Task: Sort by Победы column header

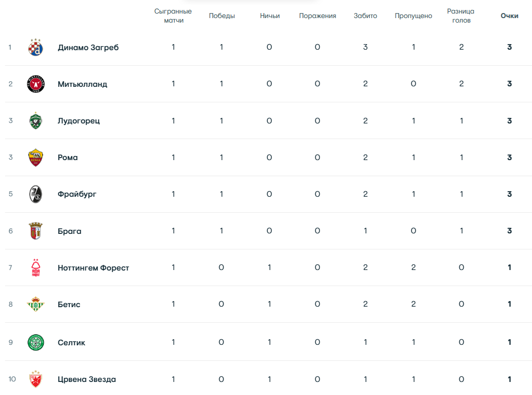Action: (222, 16)
